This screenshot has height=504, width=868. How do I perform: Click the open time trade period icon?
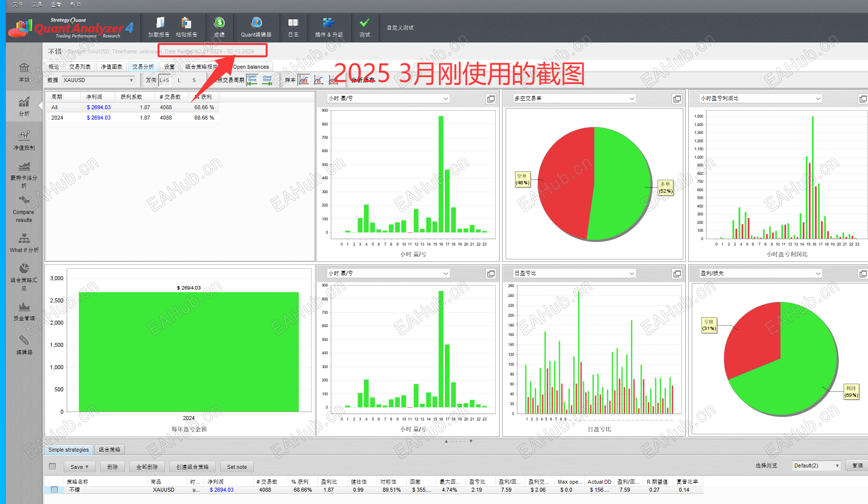[252, 80]
